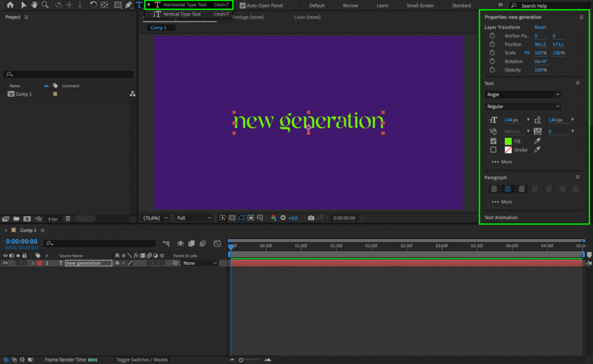Click the green Fill color swatch
This screenshot has width=593, height=364.
coord(507,141)
